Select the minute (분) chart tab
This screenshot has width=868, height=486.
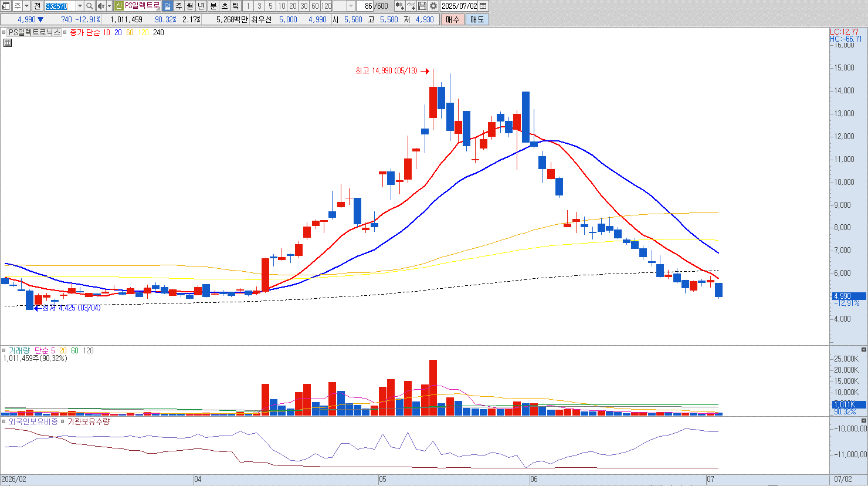(213, 6)
